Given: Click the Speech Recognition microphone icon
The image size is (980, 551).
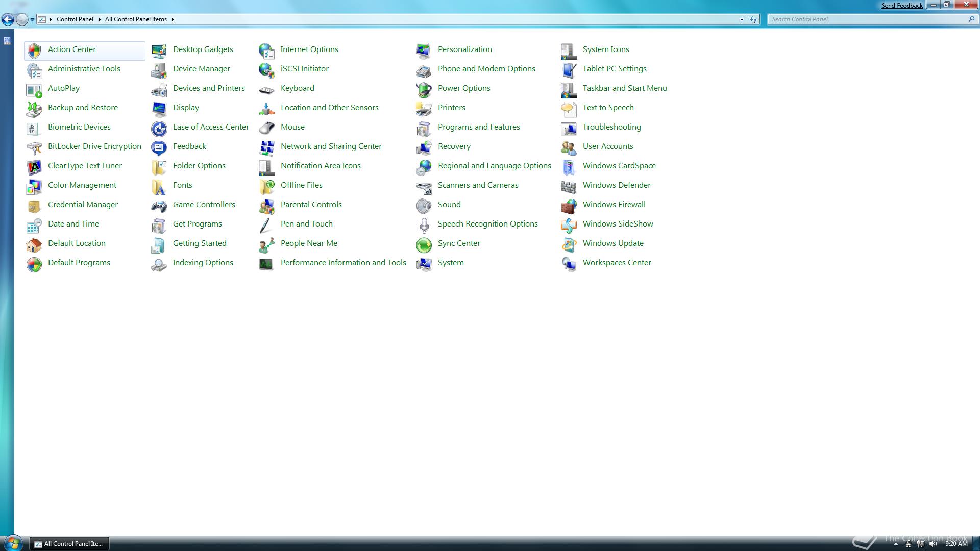Looking at the screenshot, I should point(424,225).
